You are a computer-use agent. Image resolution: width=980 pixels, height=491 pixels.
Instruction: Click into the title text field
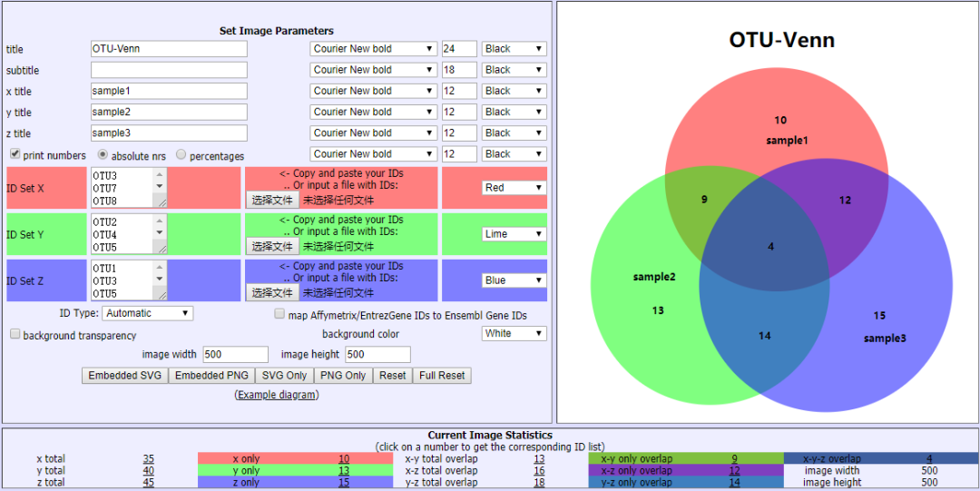[169, 49]
